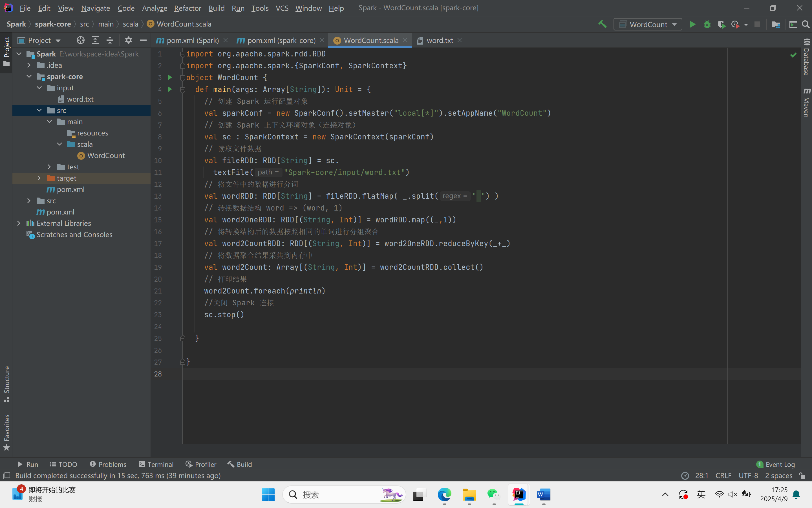The width and height of the screenshot is (812, 508).
Task: Open the Database tool window
Action: coord(807,56)
